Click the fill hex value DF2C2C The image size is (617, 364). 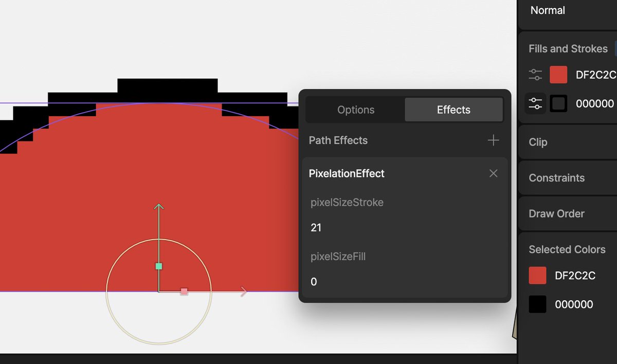[x=596, y=75]
